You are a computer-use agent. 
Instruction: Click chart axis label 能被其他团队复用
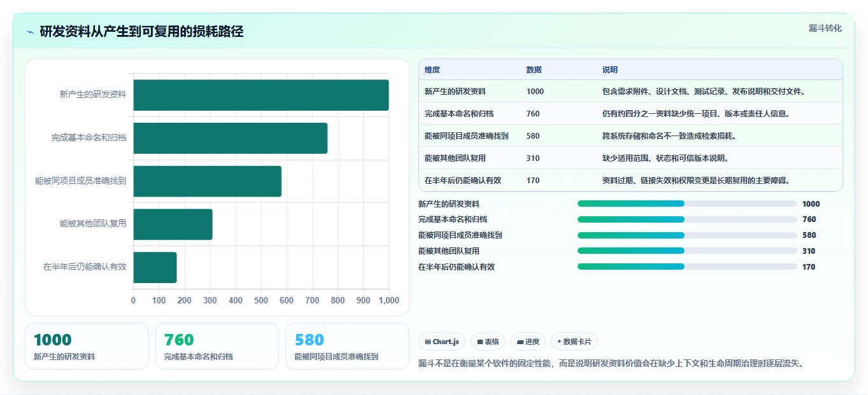[x=93, y=225]
